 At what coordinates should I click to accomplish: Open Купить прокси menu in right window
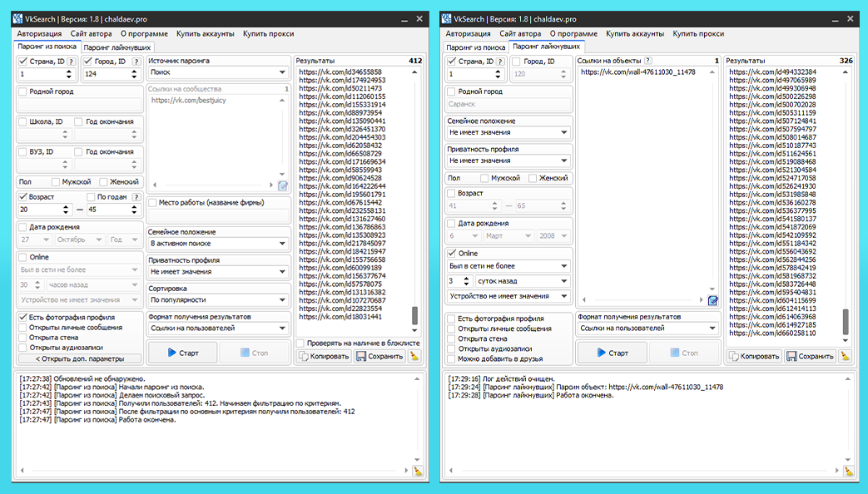click(x=697, y=33)
